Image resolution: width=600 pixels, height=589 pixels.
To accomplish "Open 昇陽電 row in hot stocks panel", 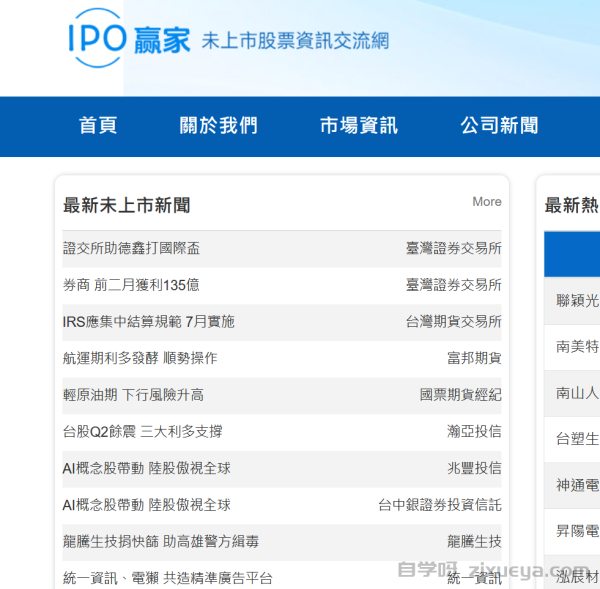I will [572, 532].
